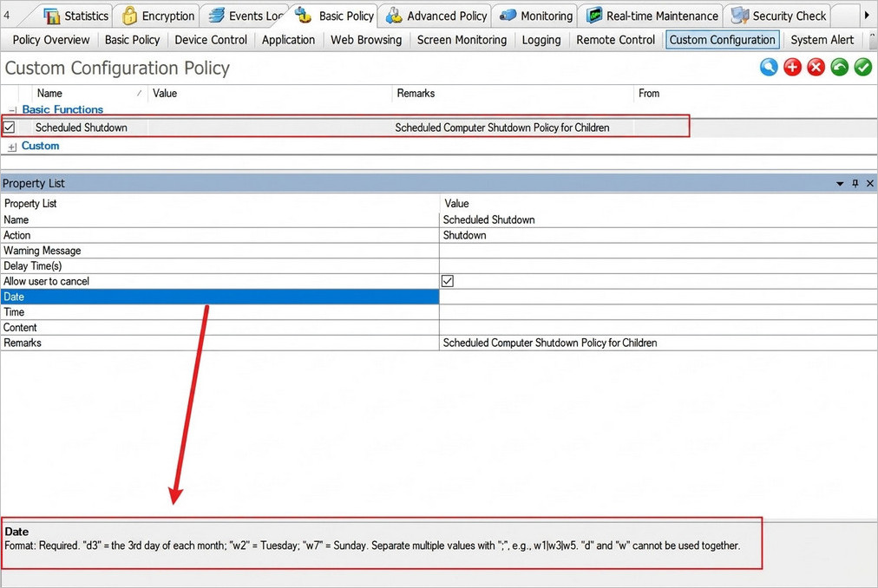The width and height of the screenshot is (878, 588).
Task: Pin the Property List panel
Action: coord(855,183)
